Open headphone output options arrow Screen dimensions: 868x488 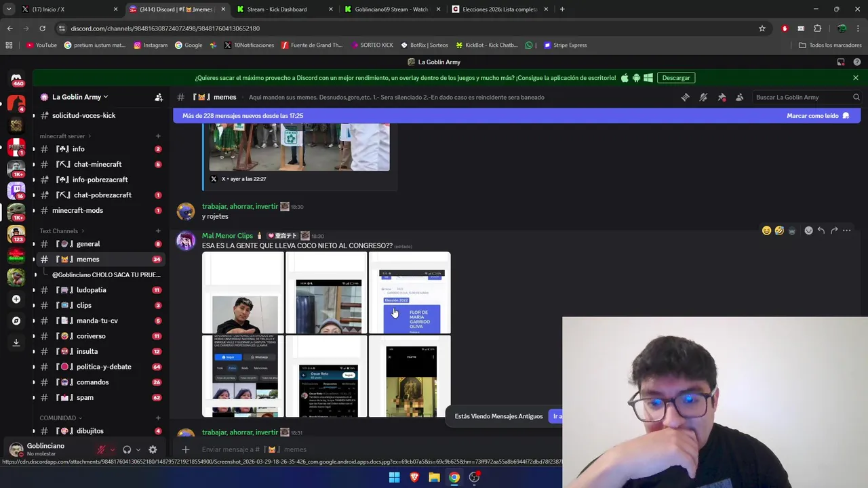(x=138, y=449)
